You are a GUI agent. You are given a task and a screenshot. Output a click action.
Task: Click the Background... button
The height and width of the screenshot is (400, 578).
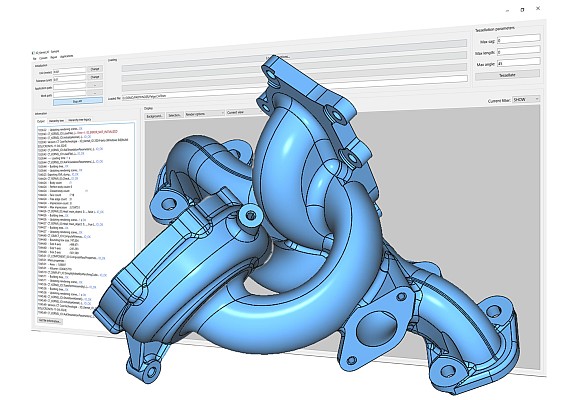click(x=155, y=116)
